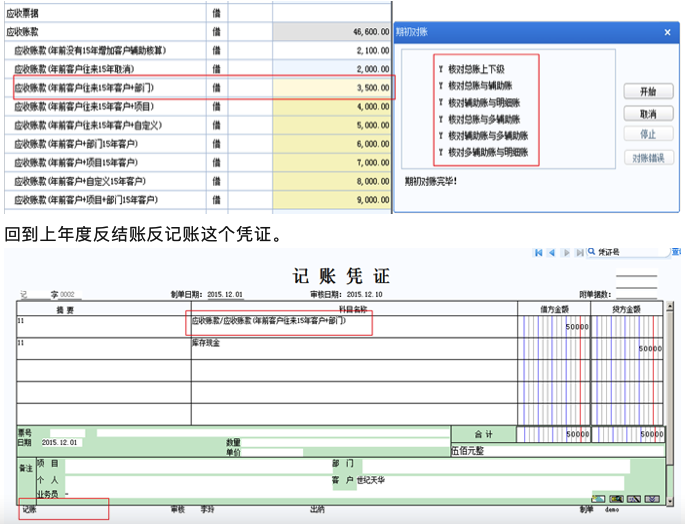Select row 年前客户+部门15年客户
This screenshot has width=685, height=524.
click(x=198, y=144)
